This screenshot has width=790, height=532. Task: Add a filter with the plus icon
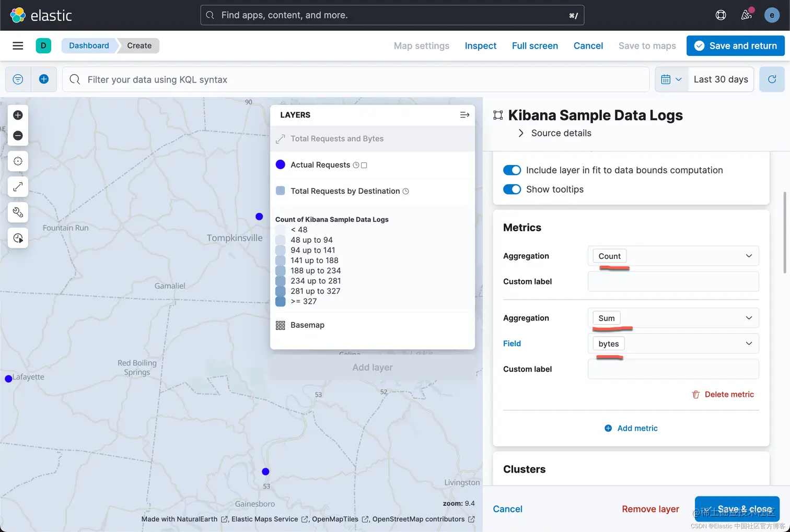coord(44,79)
